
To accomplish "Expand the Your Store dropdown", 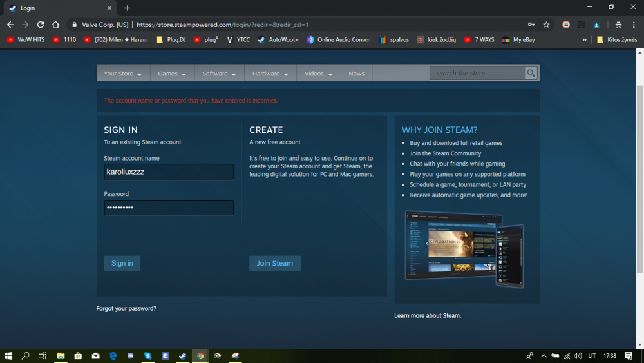I will [x=122, y=74].
